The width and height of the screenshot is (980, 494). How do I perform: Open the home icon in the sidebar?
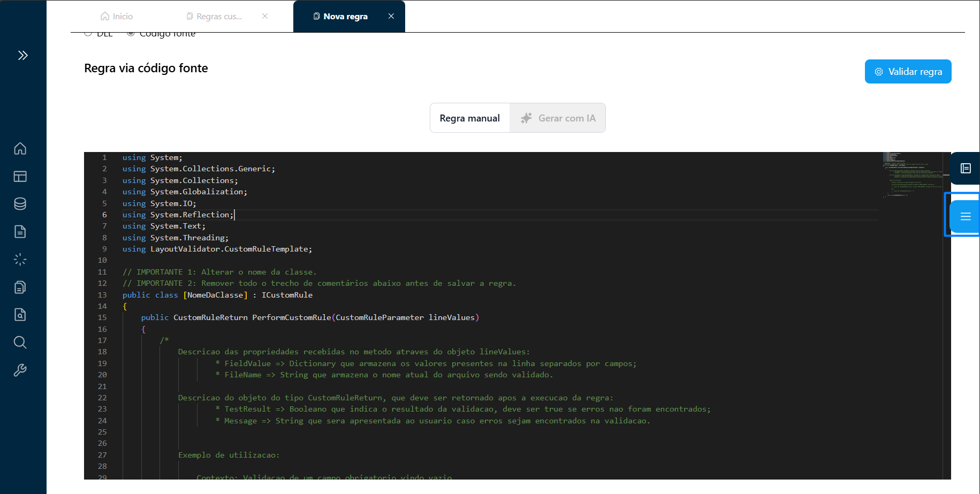[x=20, y=148]
